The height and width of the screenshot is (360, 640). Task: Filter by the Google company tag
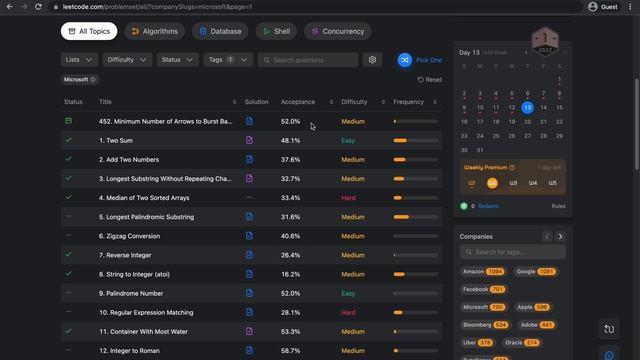click(x=536, y=271)
